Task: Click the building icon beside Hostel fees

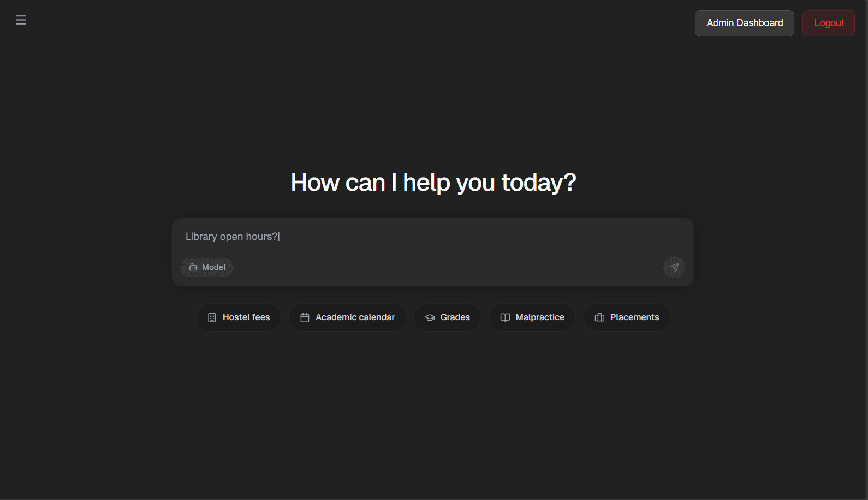Action: [212, 317]
